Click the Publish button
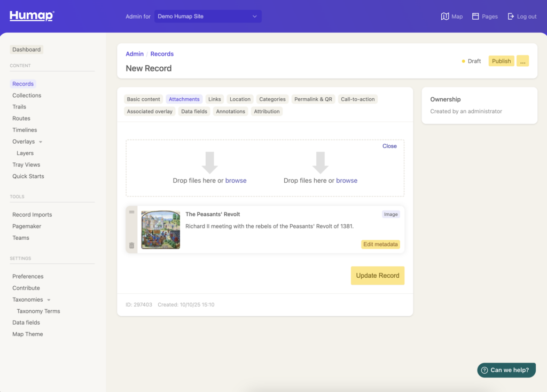The width and height of the screenshot is (547, 392). (x=501, y=61)
